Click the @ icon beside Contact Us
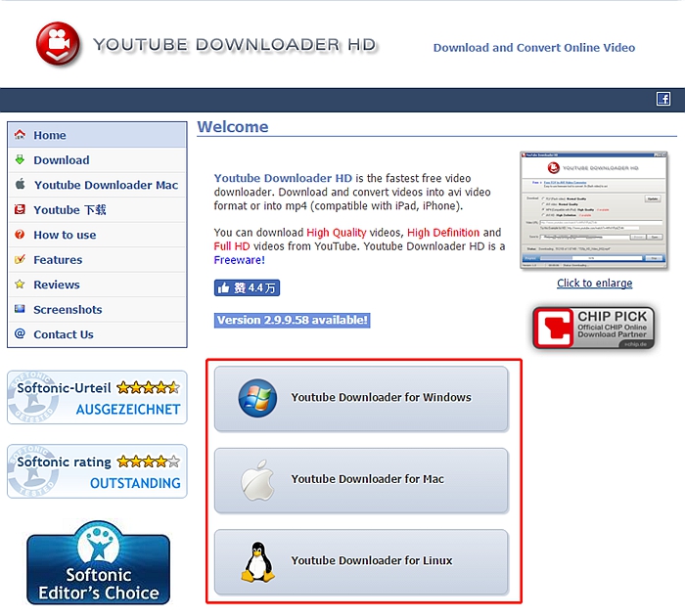Image resolution: width=685 pixels, height=616 pixels. coord(20,333)
